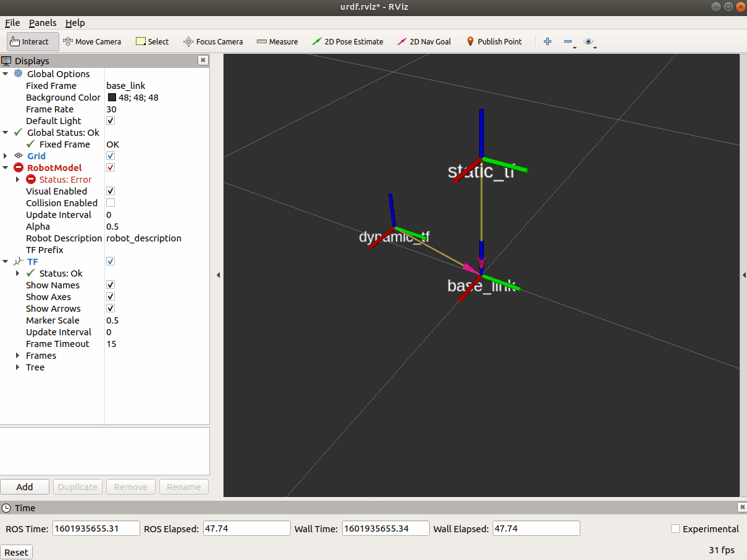The height and width of the screenshot is (560, 747).
Task: Expand the Grid display item
Action: pos(6,156)
